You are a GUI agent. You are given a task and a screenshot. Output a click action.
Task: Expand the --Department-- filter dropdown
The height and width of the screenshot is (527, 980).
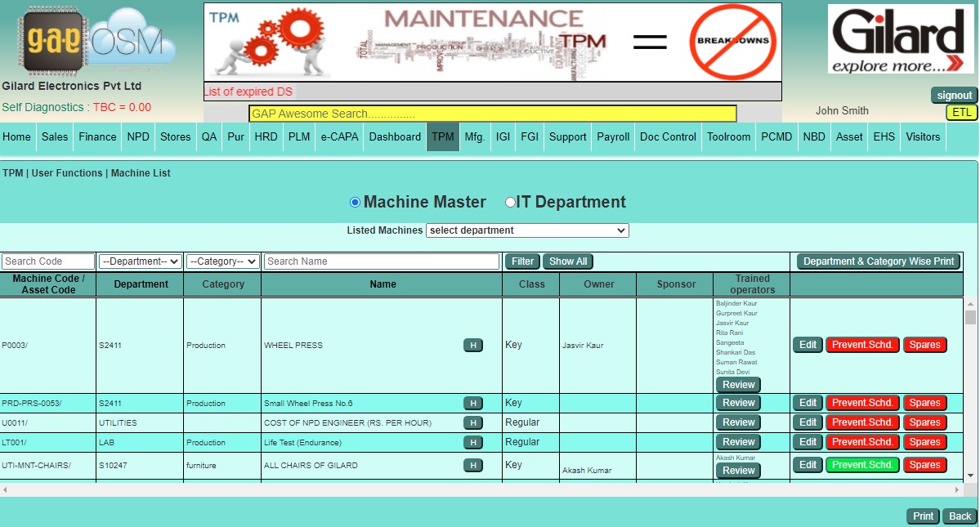click(140, 261)
